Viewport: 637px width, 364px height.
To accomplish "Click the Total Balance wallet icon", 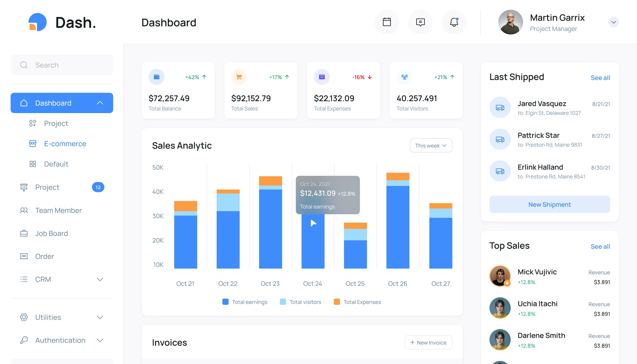I will 157,77.
